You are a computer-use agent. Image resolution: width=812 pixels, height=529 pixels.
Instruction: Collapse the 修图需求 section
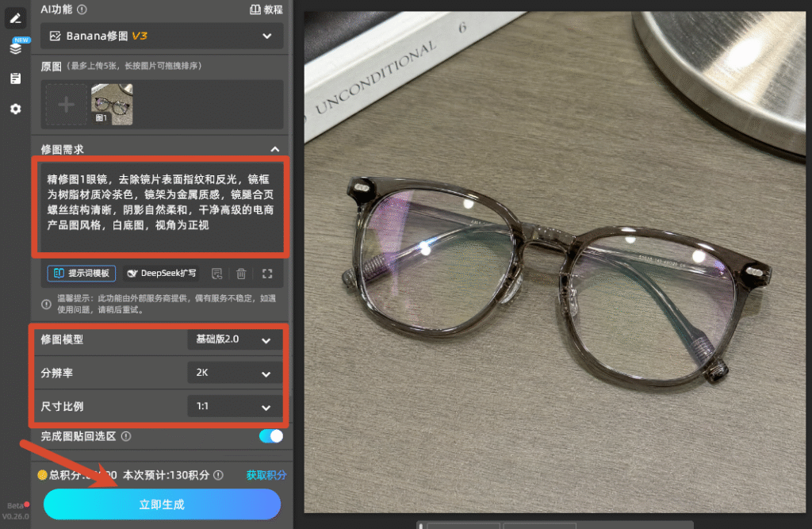pos(275,149)
